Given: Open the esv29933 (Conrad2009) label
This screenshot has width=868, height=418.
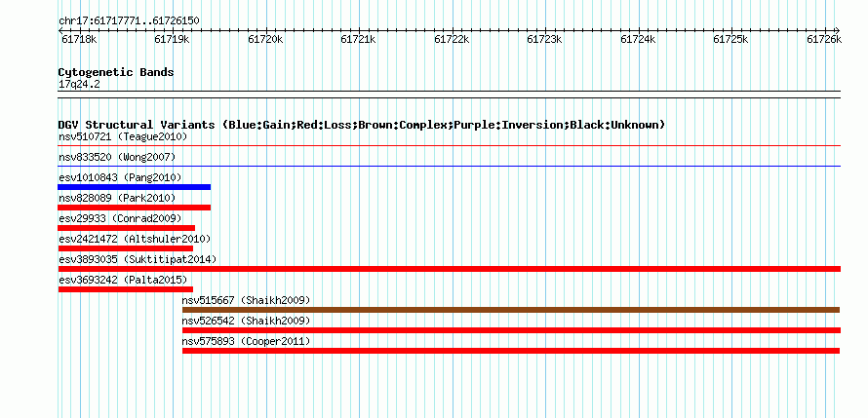Looking at the screenshot, I should click(x=120, y=218).
